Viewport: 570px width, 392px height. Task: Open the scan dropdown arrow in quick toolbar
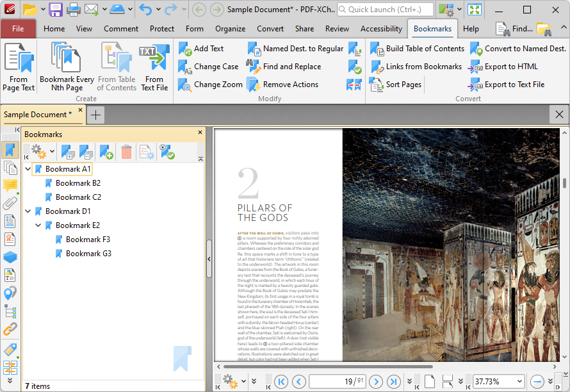(x=130, y=10)
